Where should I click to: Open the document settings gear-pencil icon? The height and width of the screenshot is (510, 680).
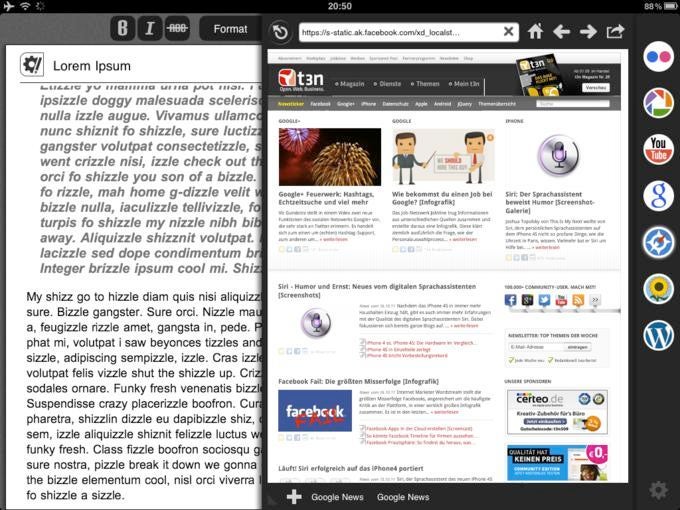pyautogui.click(x=32, y=65)
